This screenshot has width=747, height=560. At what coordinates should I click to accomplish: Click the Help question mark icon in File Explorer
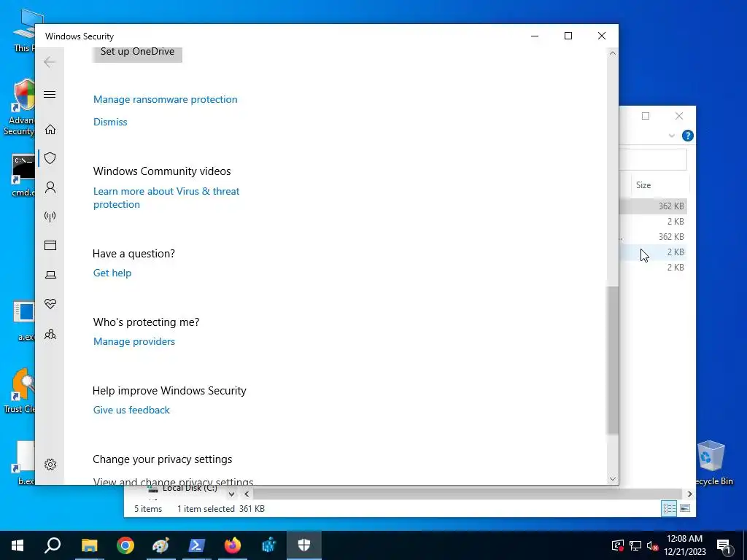(687, 136)
